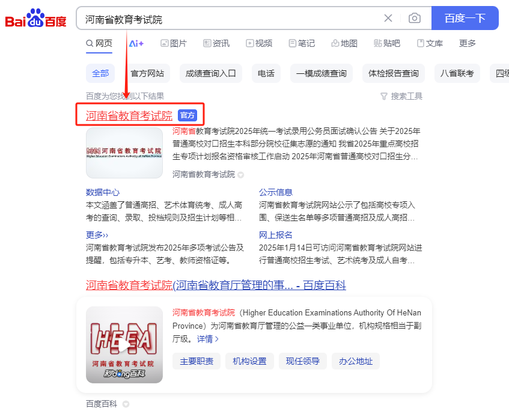509x420 pixels.
Task: Select the AI+ search mode icon
Action: click(135, 43)
